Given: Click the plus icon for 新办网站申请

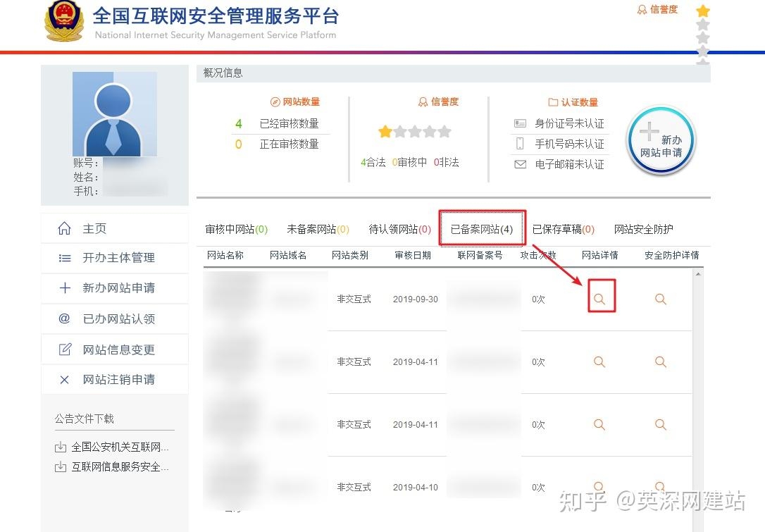Looking at the screenshot, I should click(x=65, y=288).
